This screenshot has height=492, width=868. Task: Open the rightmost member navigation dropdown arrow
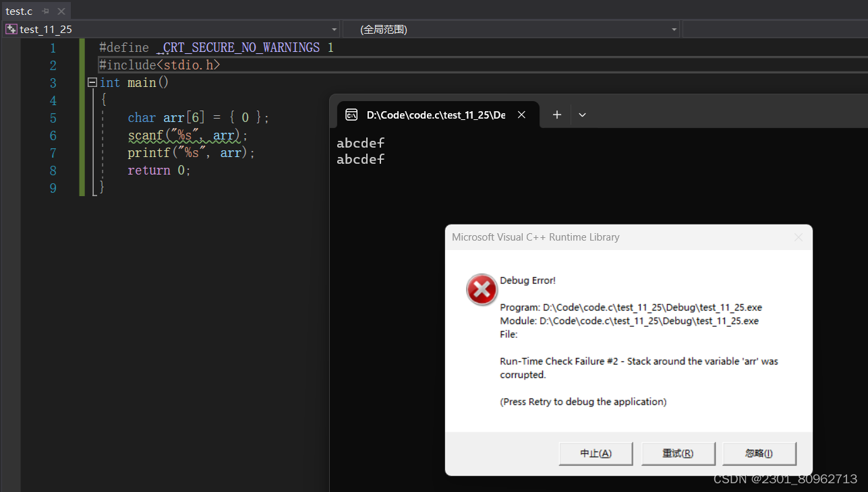[x=673, y=29]
